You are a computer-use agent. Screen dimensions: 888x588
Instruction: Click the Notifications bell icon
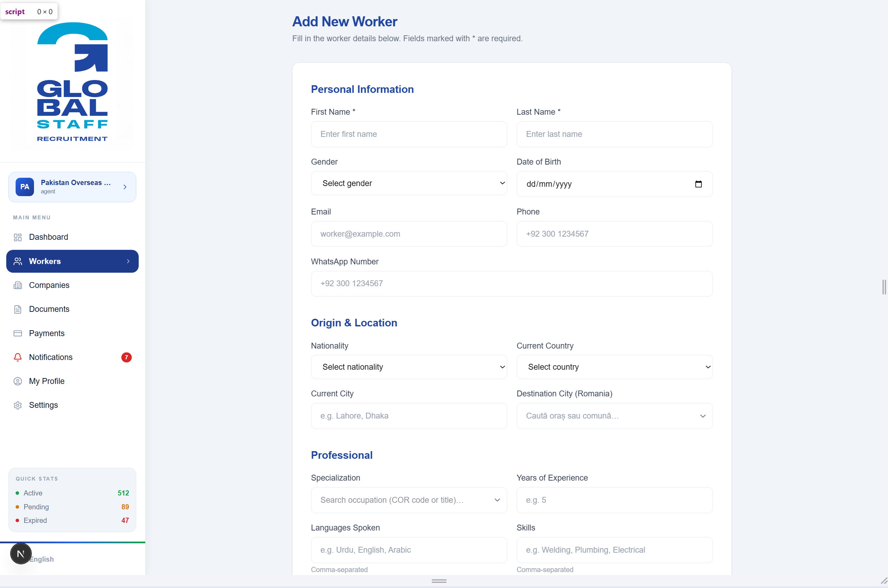tap(18, 357)
